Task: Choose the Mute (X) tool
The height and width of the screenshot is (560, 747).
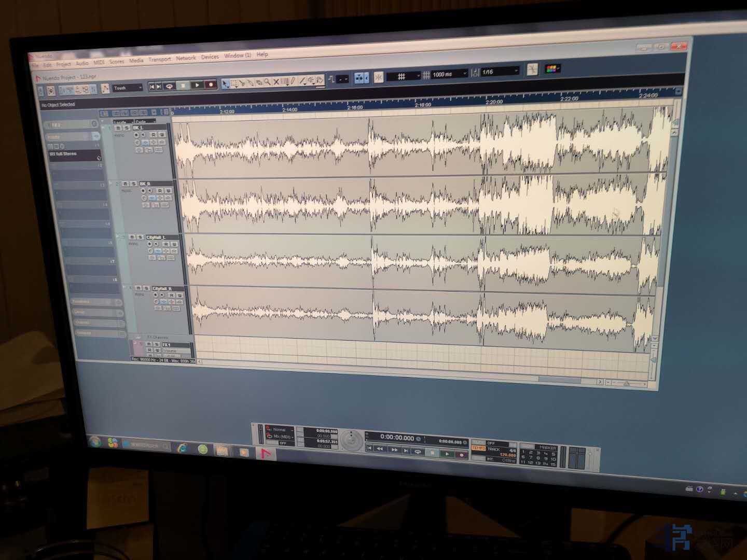Action: [x=276, y=81]
